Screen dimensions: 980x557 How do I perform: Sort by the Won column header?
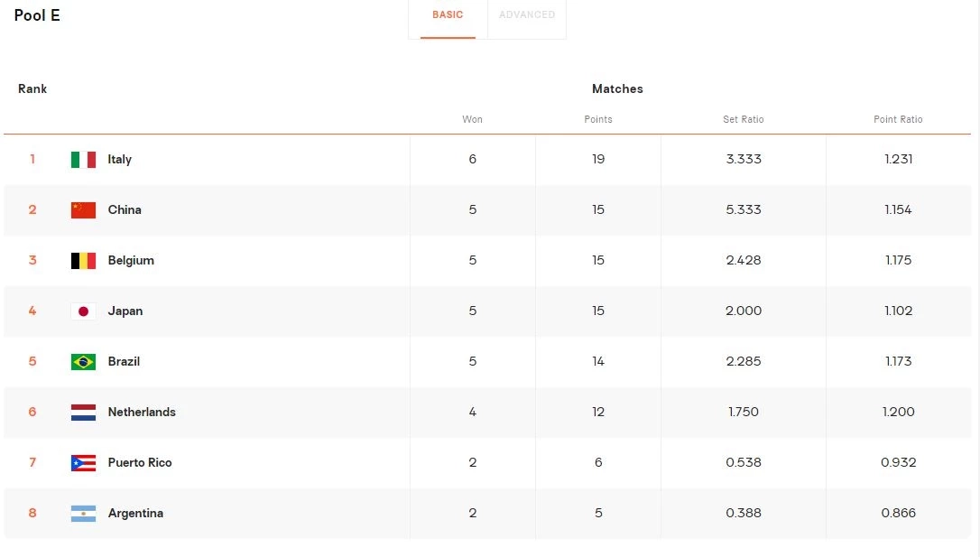[x=472, y=119]
